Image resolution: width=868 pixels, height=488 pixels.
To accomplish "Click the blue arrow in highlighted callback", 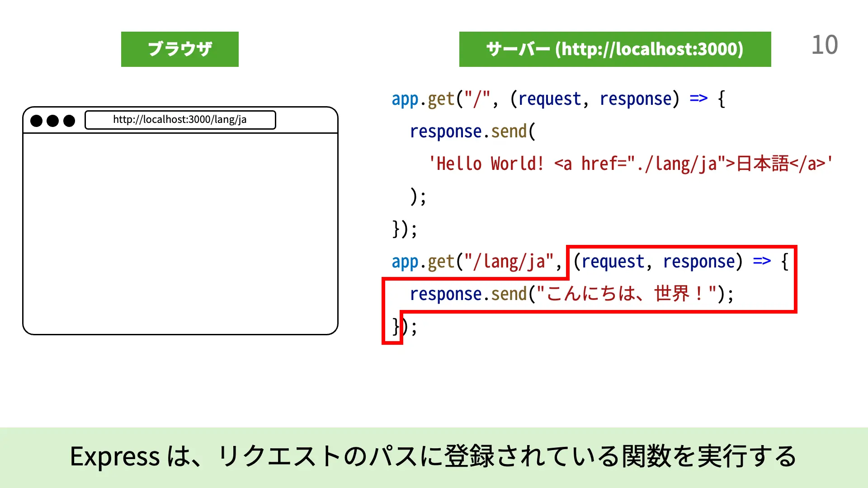I will (x=762, y=261).
